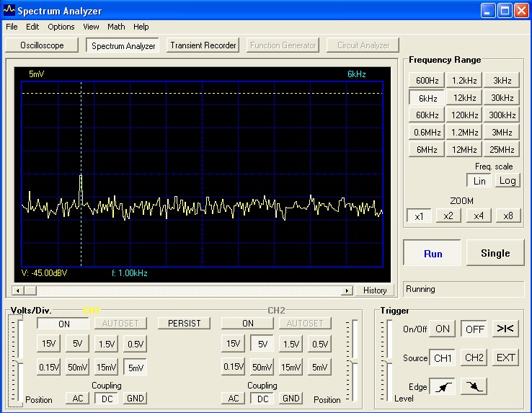The image size is (532, 413).
Task: Set trigger source to CH1
Action: (x=442, y=358)
